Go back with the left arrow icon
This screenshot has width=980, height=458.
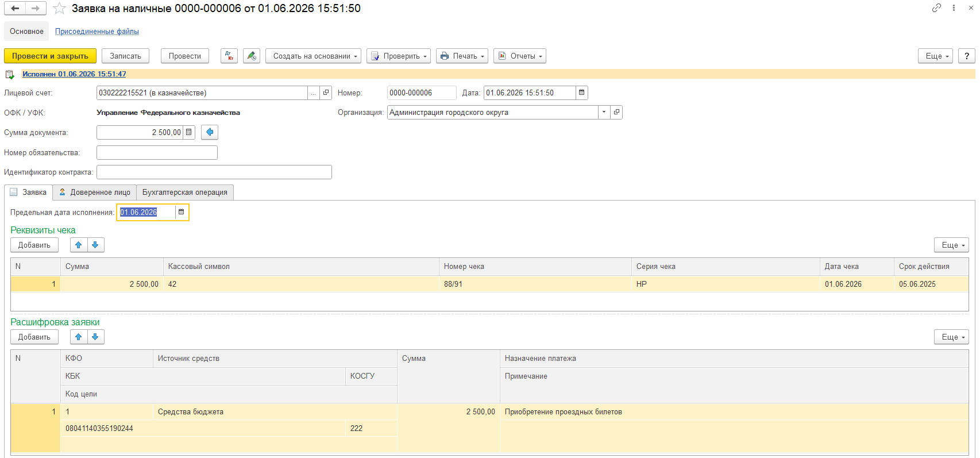(15, 8)
